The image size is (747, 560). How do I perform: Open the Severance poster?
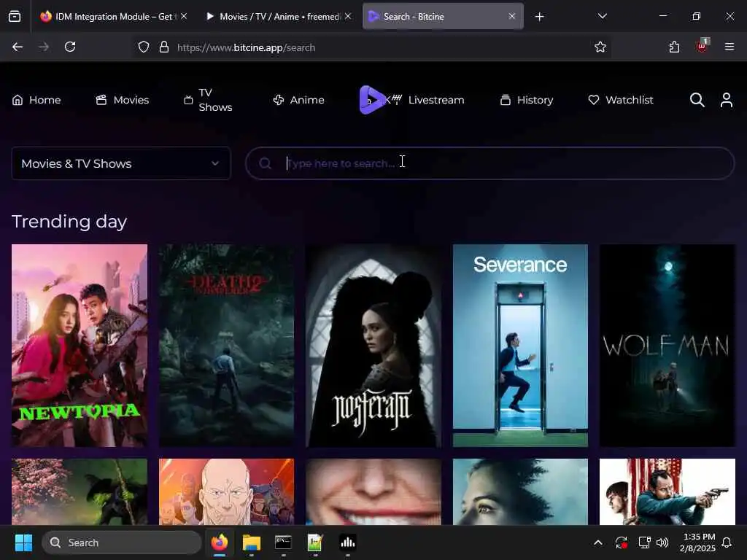tap(520, 346)
